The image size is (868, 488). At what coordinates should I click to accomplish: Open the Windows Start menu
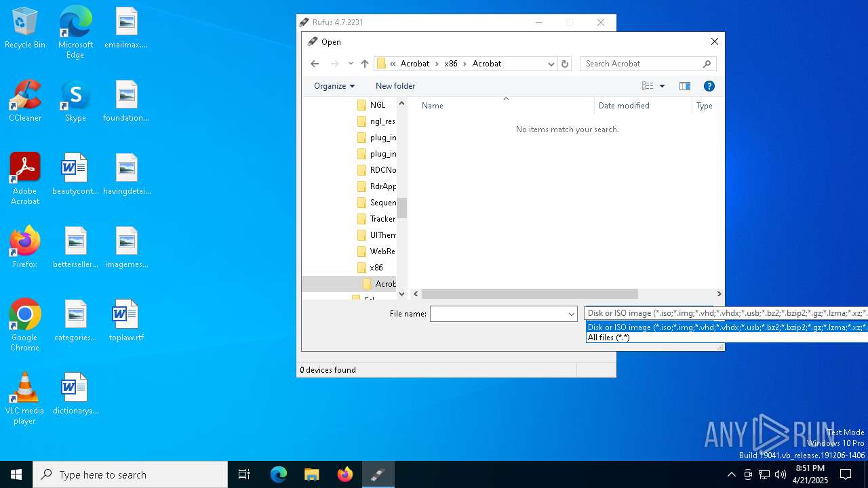tap(16, 474)
